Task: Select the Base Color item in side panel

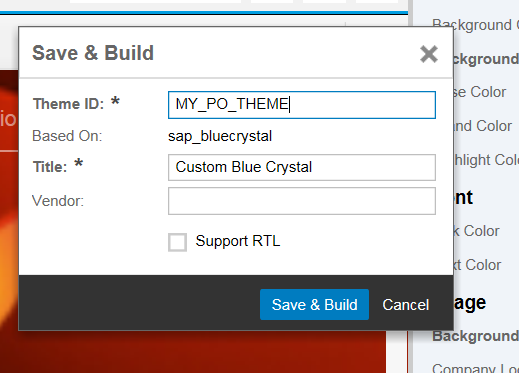Action: 480,92
